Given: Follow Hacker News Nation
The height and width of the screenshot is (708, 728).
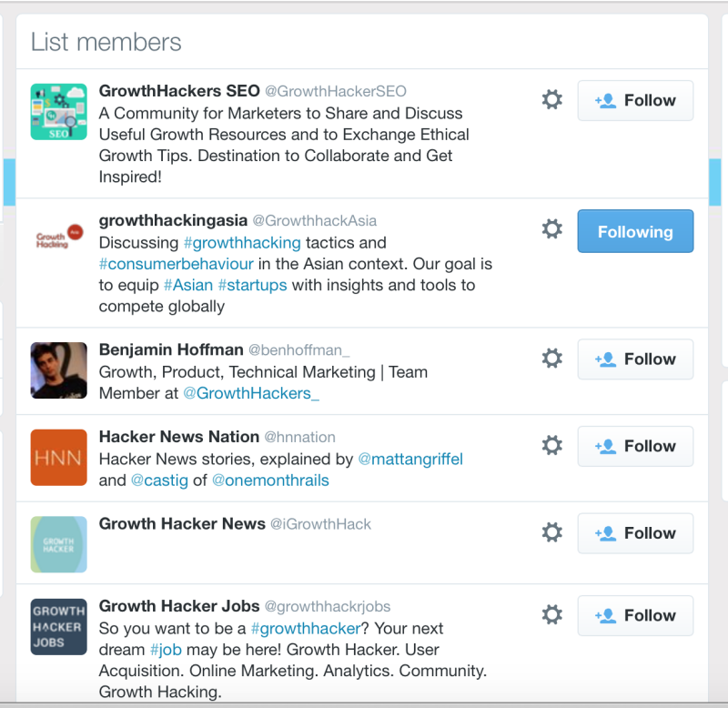Looking at the screenshot, I should [x=635, y=446].
